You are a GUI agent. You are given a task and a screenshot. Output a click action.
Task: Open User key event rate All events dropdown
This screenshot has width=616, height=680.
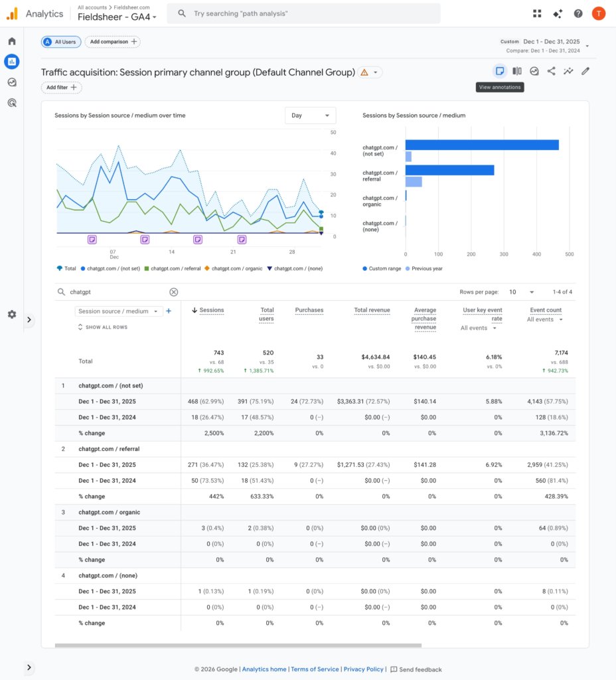point(478,328)
